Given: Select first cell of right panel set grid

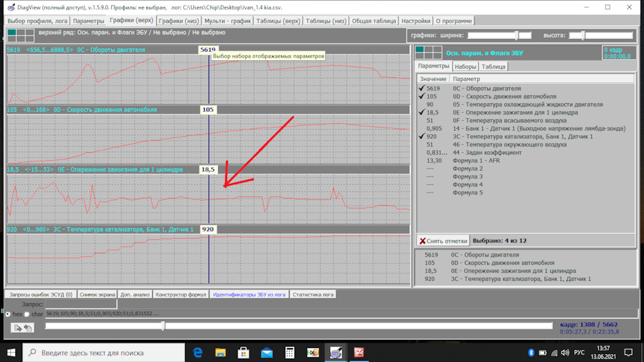Looking at the screenshot, I should [x=419, y=50].
